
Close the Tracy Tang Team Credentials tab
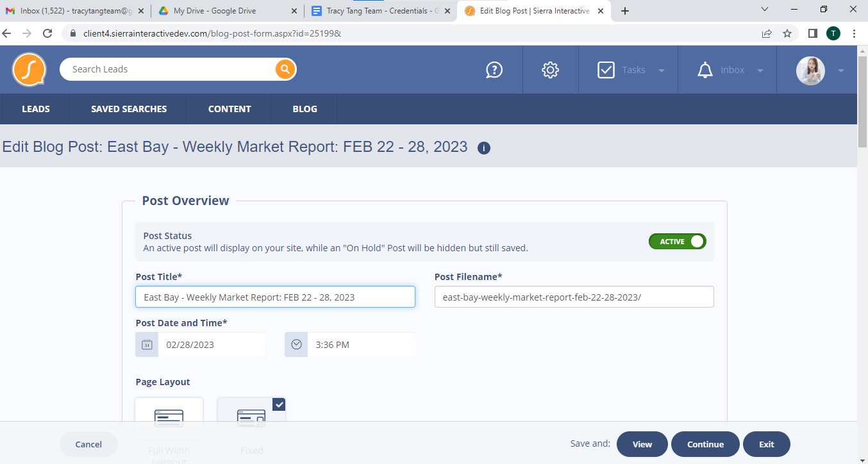coord(446,11)
